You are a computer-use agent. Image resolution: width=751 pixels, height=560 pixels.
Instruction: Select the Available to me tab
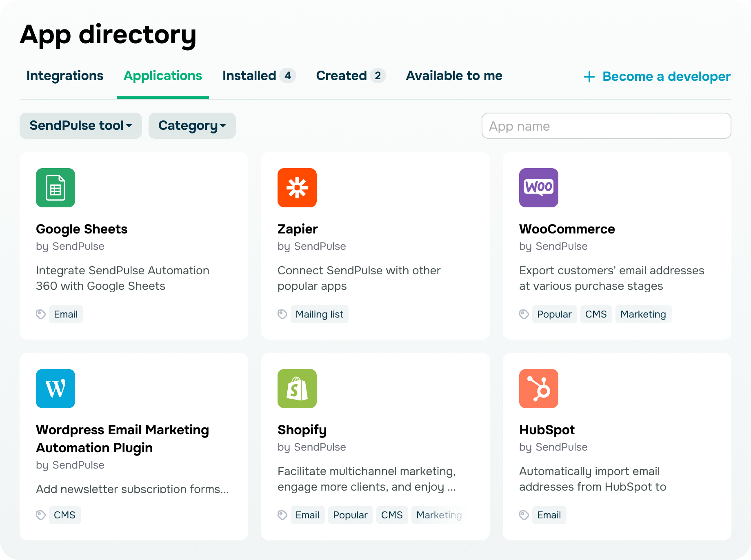[x=454, y=76]
